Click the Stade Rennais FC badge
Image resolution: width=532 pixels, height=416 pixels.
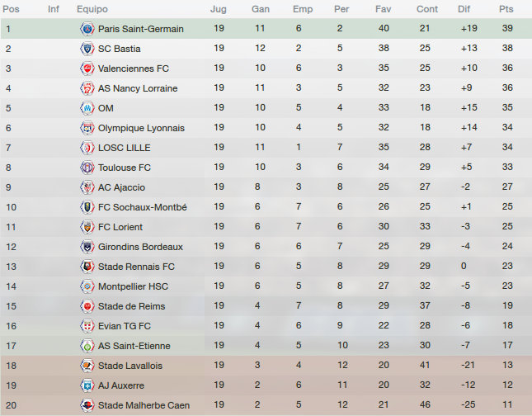[87, 267]
